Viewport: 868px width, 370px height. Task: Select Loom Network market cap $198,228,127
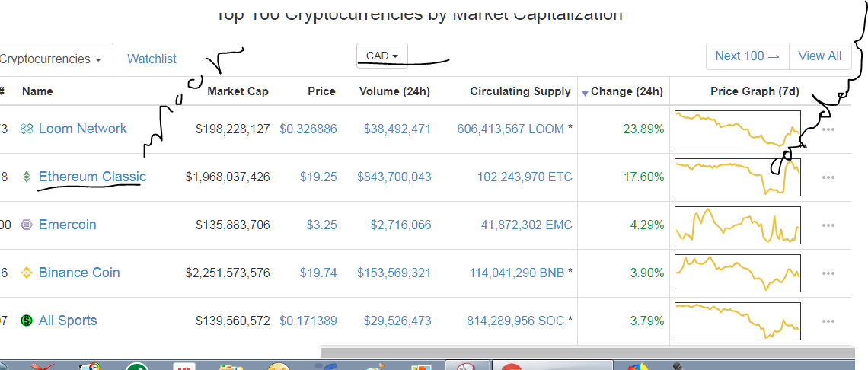[233, 129]
